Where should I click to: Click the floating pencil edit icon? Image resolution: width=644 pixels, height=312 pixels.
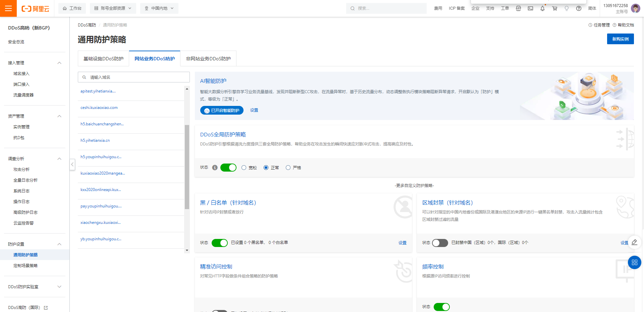click(634, 242)
